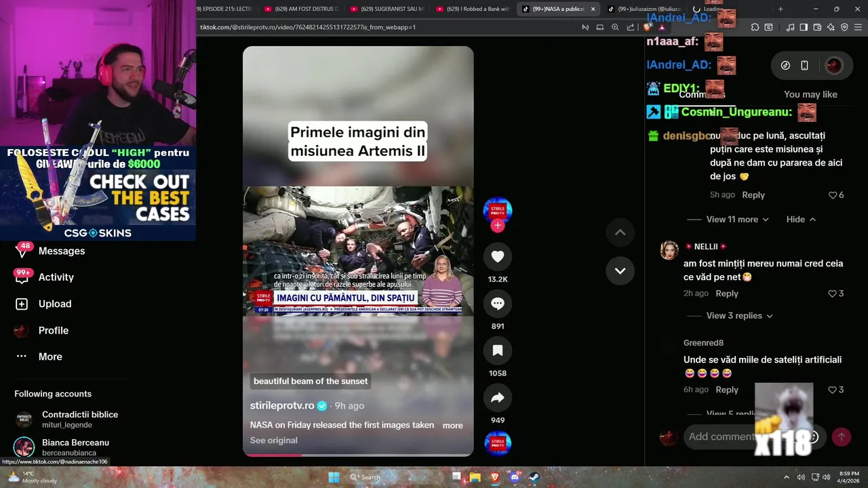
Task: Open the zoom magnifier icon in address bar
Action: pyautogui.click(x=615, y=27)
